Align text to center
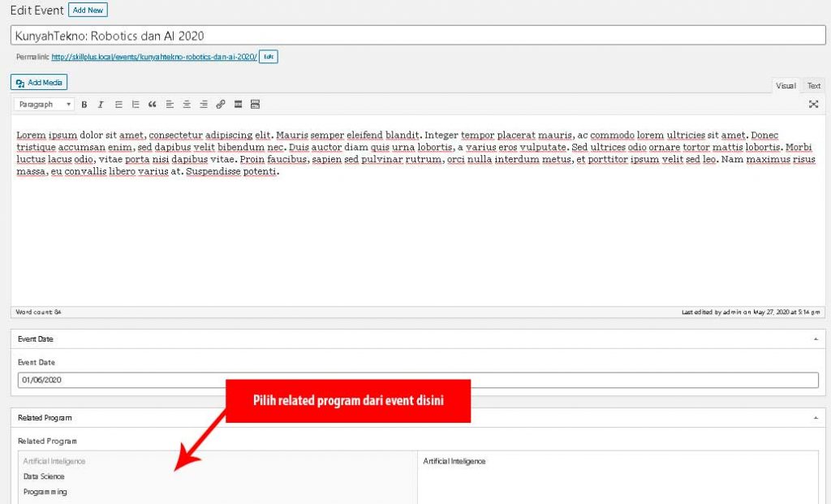The image size is (831, 504). 187,105
